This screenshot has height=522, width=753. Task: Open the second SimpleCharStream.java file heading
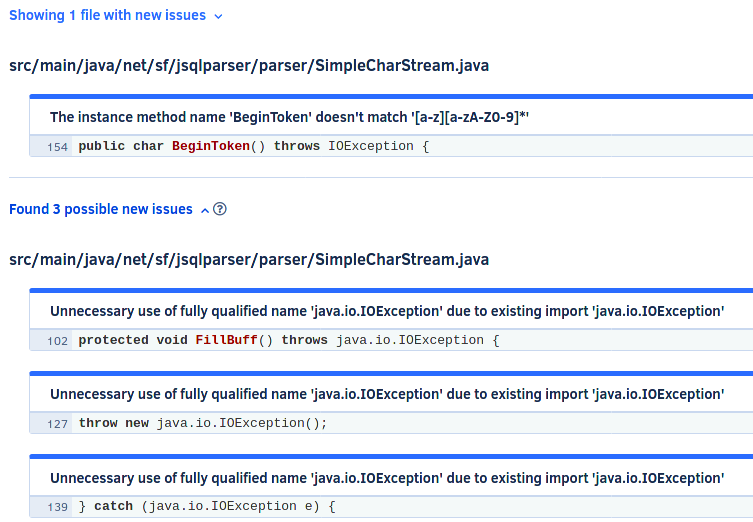click(249, 259)
